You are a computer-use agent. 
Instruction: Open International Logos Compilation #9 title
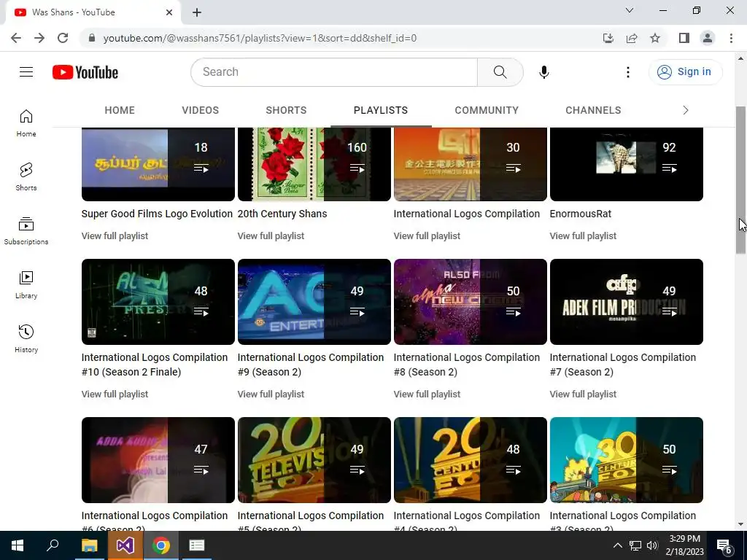311,365
